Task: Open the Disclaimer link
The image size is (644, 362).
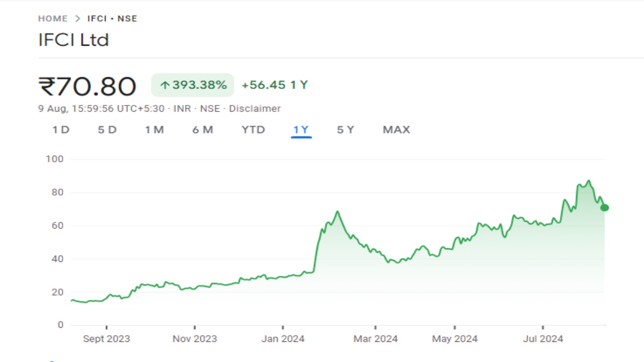Action: tap(255, 109)
